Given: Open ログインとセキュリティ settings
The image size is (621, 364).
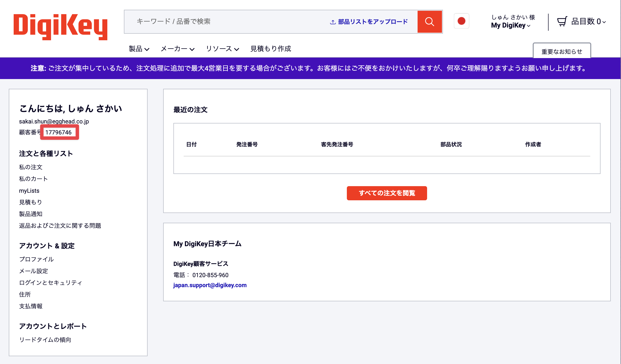Looking at the screenshot, I should [x=50, y=283].
